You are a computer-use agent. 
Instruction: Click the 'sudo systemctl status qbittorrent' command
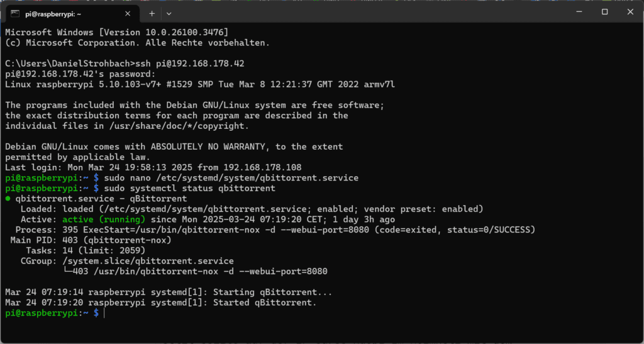[x=190, y=189]
